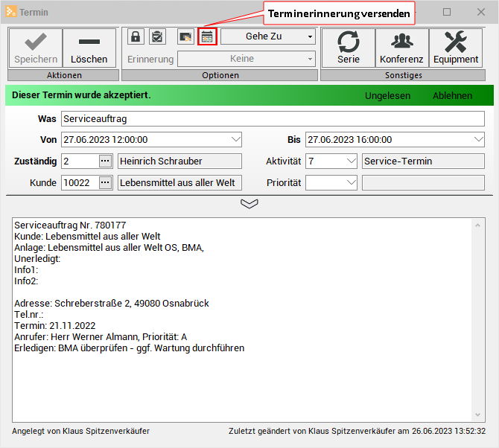
Task: Click the line Termin: 21.11.2022
Action: point(54,326)
